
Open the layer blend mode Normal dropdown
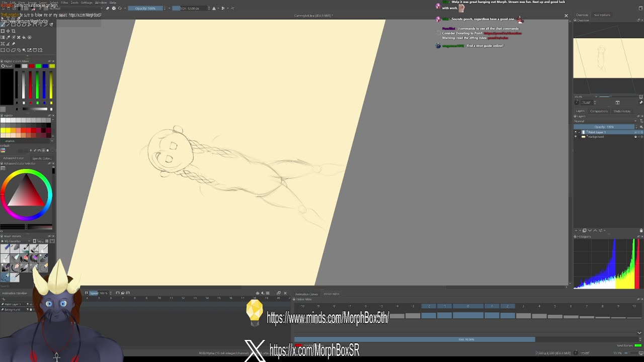click(x=606, y=121)
